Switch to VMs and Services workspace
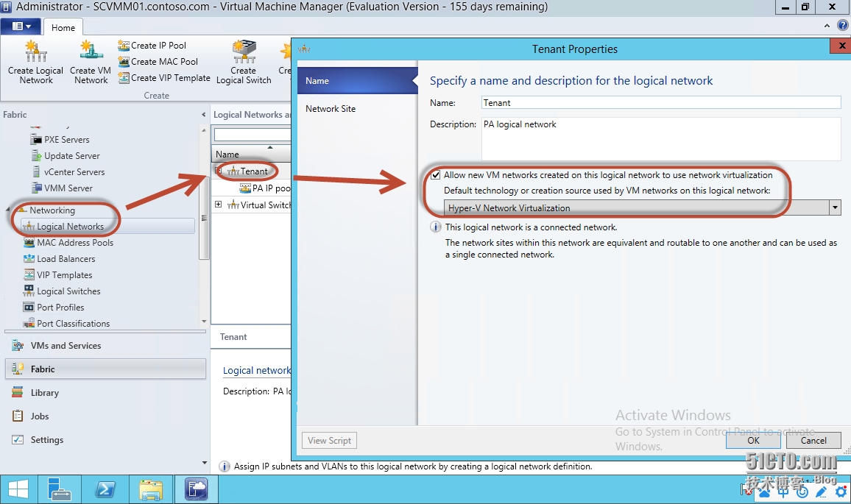This screenshot has height=504, width=851. (105, 346)
